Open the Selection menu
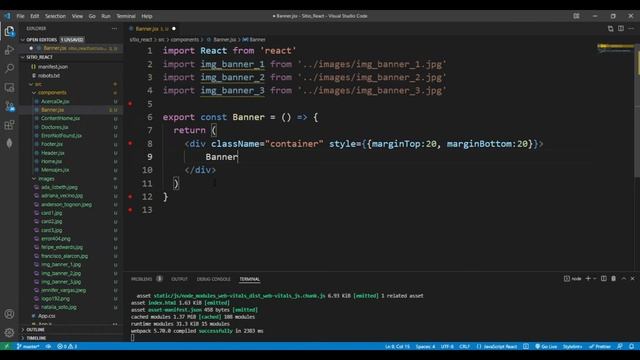This screenshot has width=640, height=360. click(x=55, y=16)
